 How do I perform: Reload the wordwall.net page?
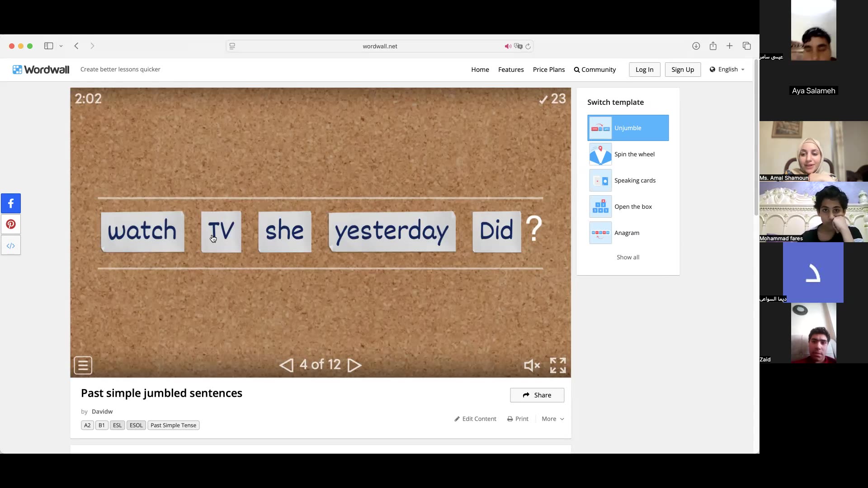point(528,46)
